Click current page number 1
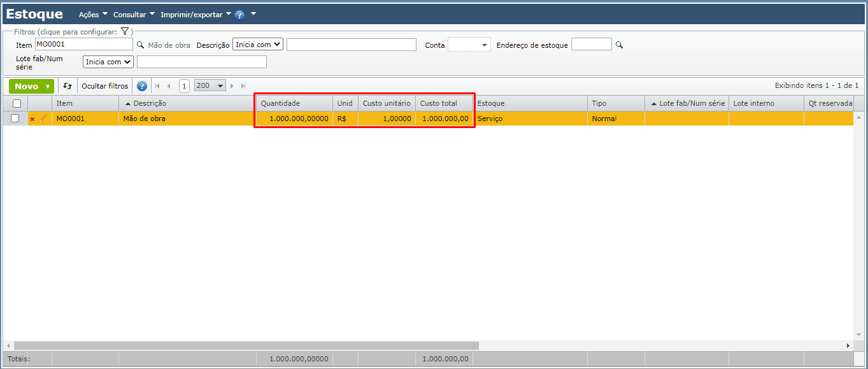The width and height of the screenshot is (868, 369). click(x=184, y=86)
